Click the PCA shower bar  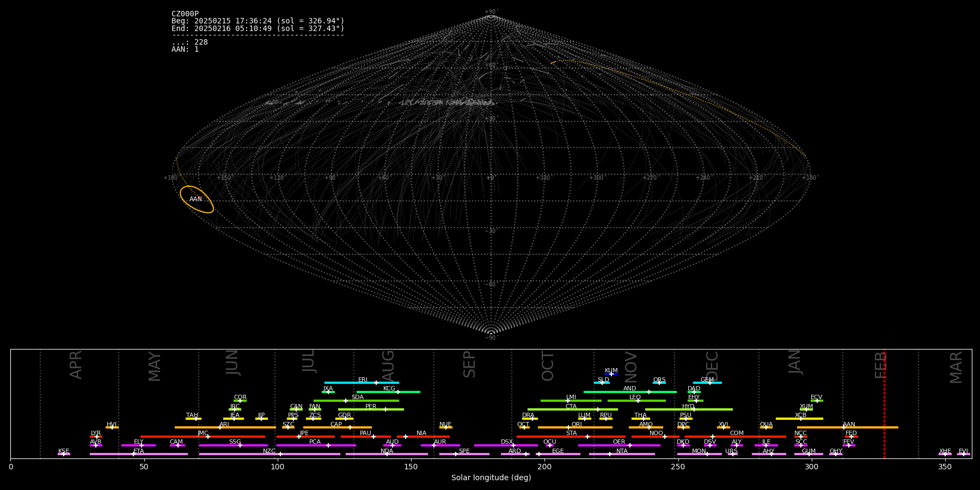click(316, 445)
